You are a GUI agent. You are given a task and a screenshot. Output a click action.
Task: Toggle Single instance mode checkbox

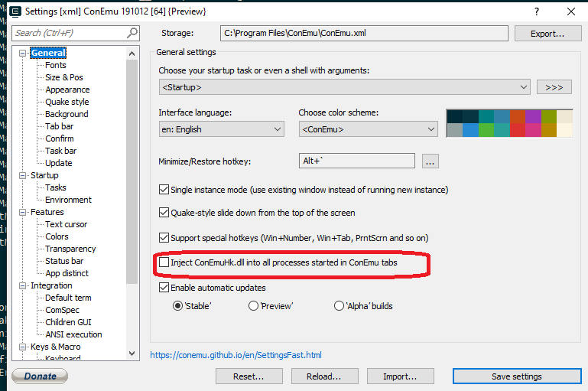point(164,190)
